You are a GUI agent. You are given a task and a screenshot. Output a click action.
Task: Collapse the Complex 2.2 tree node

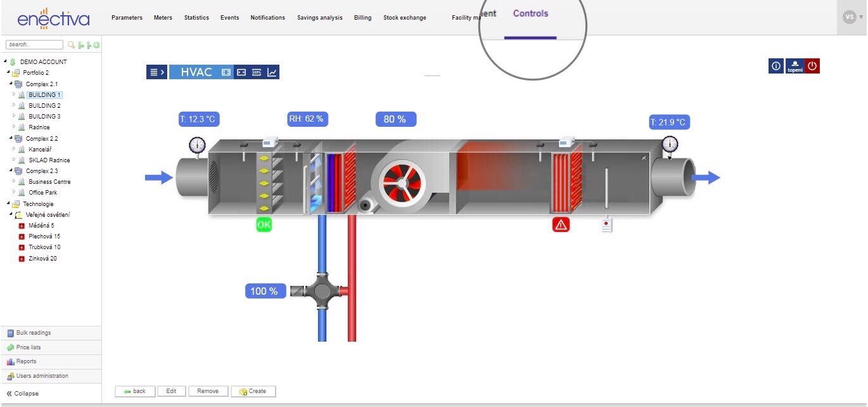point(11,138)
